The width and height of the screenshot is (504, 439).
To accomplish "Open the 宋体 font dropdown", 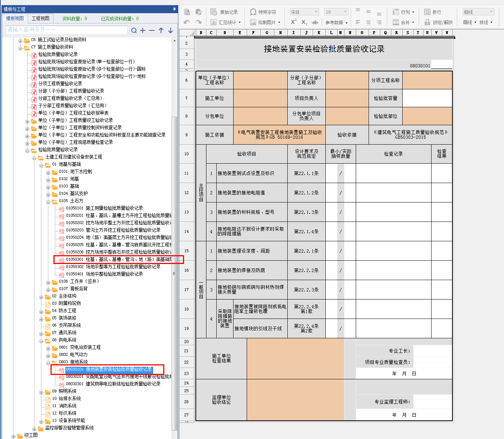I will pyautogui.click(x=316, y=12).
